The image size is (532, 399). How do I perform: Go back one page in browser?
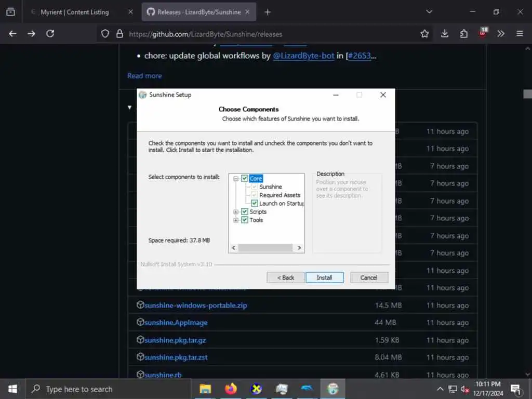(x=12, y=34)
